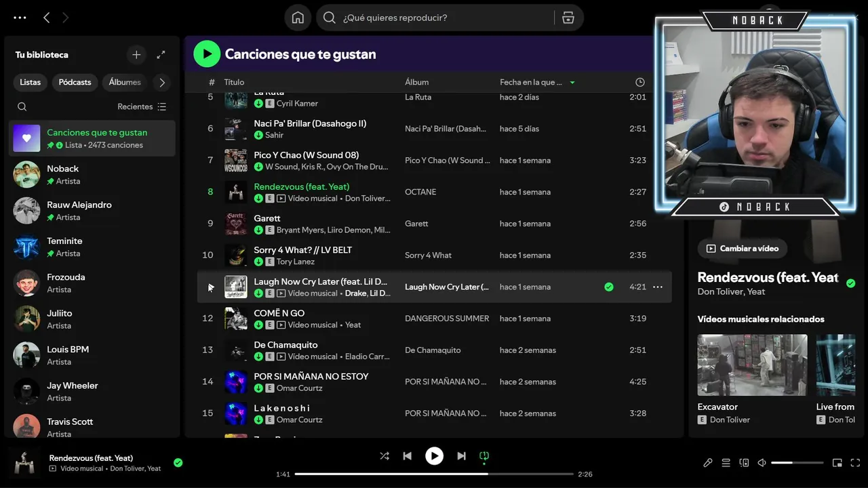This screenshot has height=488, width=868.
Task: Seek in the song progress bar
Action: coord(434,474)
